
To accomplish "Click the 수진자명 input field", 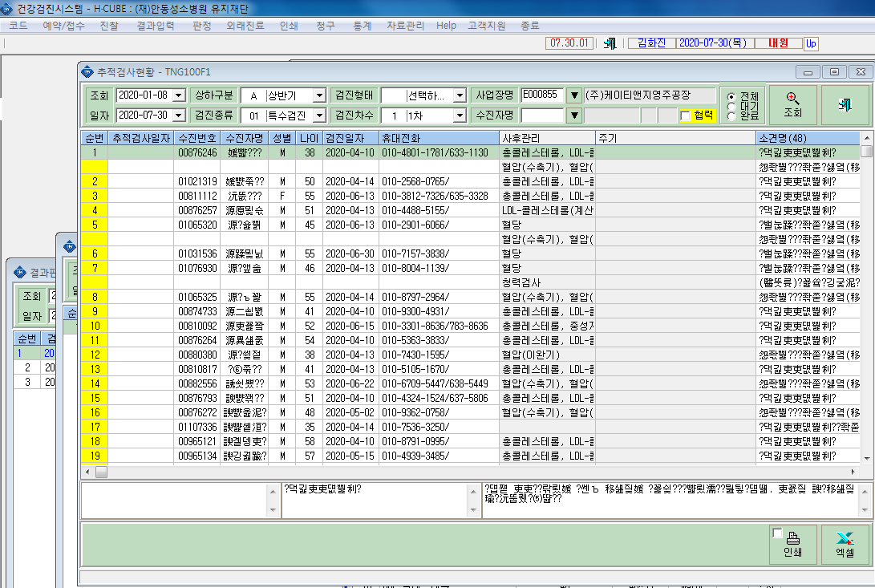I will tap(542, 116).
